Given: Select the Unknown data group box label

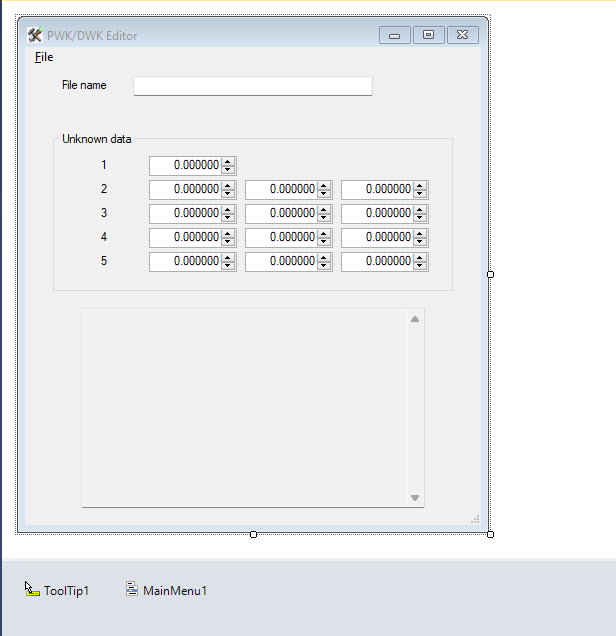Looking at the screenshot, I should pos(96,139).
